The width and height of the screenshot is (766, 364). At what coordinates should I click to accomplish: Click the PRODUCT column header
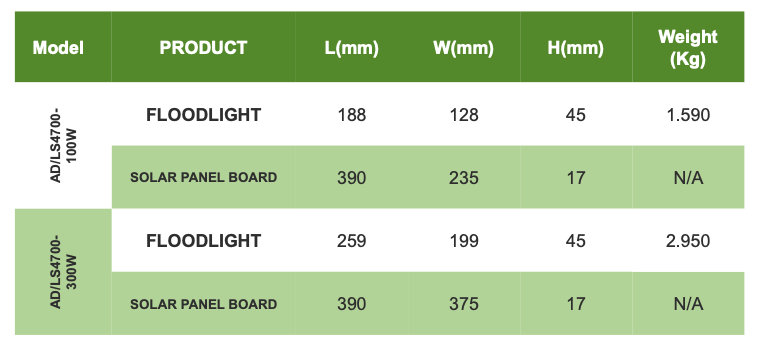(x=203, y=47)
